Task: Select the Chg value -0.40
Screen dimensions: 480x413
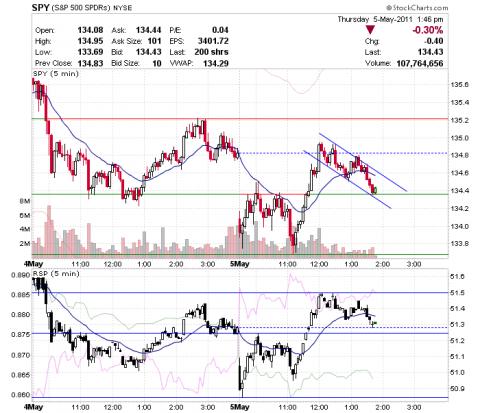Action: tap(434, 41)
